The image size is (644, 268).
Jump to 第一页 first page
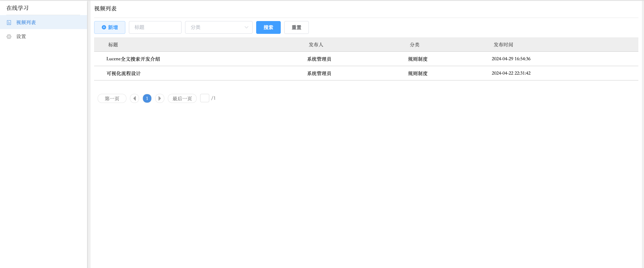[112, 98]
